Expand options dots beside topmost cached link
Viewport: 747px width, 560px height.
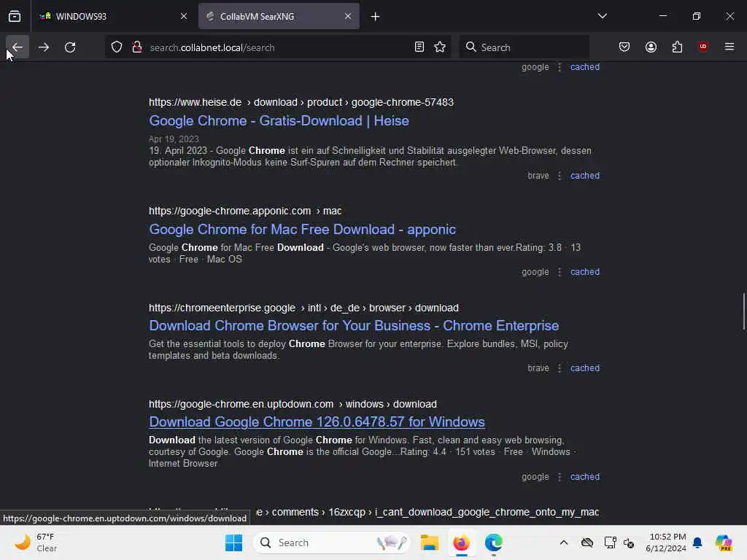(560, 67)
